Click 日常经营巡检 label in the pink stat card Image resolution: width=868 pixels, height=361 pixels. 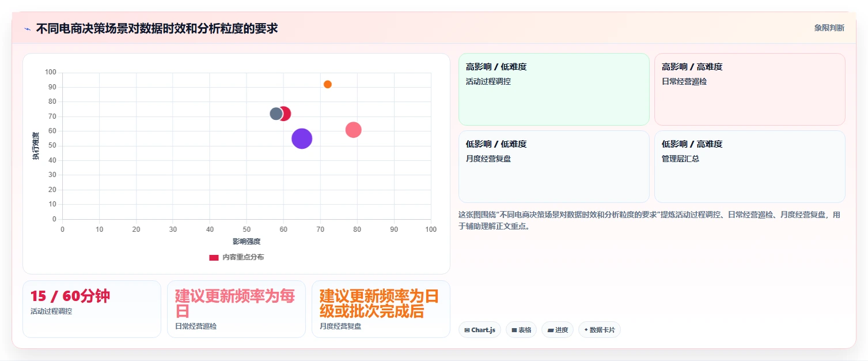click(x=196, y=326)
